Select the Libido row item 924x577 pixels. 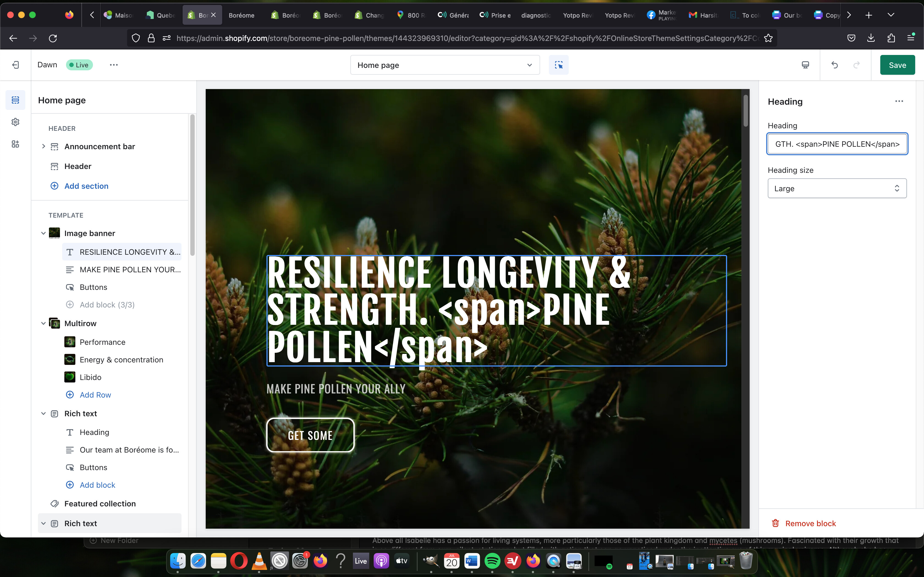(x=90, y=377)
